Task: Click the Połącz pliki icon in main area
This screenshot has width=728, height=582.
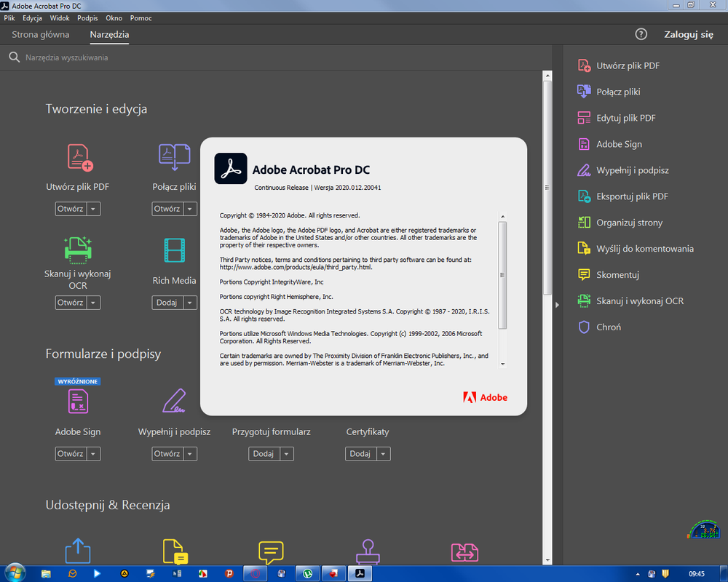Action: (x=174, y=157)
